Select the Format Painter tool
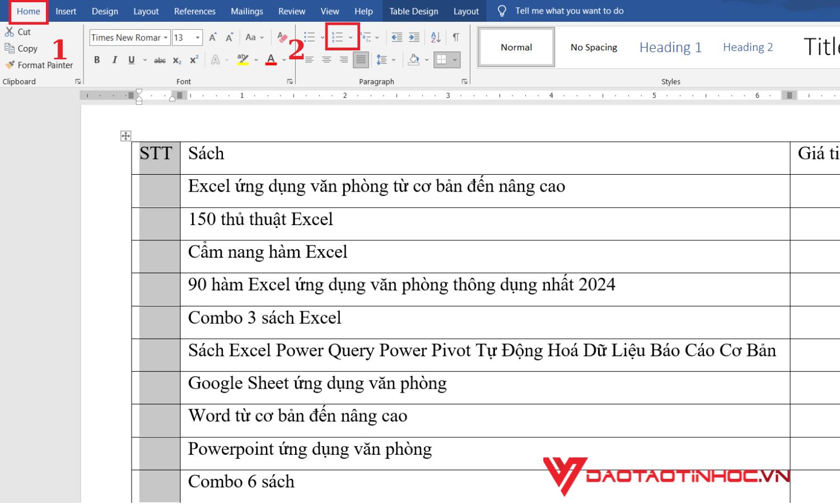840x504 pixels. click(40, 65)
